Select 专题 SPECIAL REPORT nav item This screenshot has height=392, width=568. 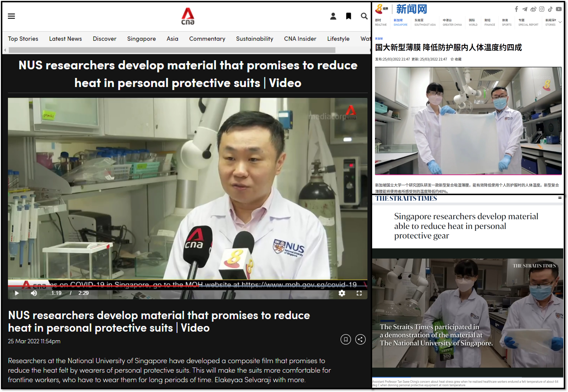coord(528,22)
